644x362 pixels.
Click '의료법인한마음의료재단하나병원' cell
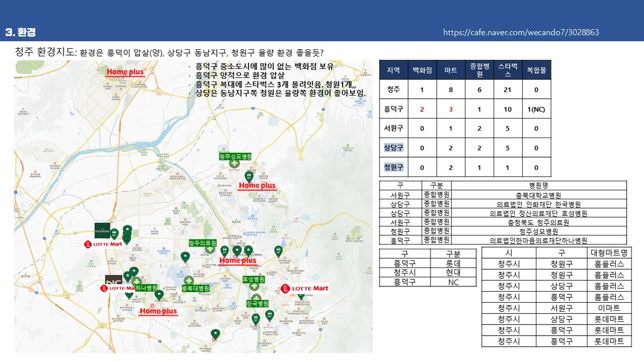tap(539, 240)
